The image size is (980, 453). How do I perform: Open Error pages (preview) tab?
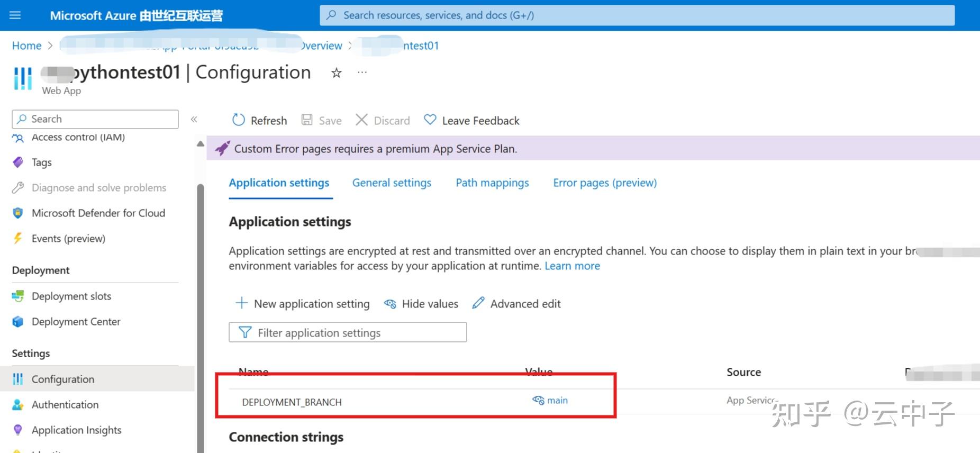tap(605, 183)
